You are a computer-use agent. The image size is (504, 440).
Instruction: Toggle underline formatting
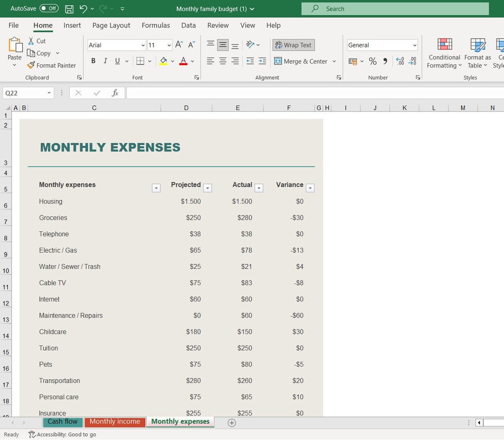(116, 61)
